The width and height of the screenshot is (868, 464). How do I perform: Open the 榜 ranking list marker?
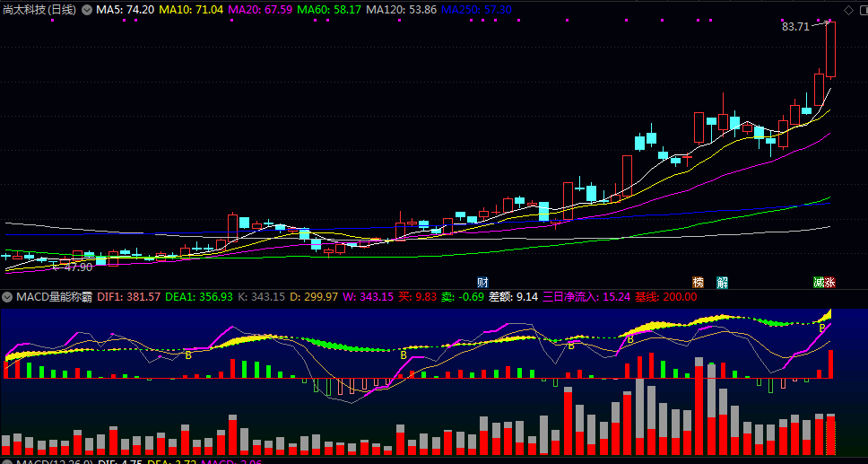[x=698, y=282]
